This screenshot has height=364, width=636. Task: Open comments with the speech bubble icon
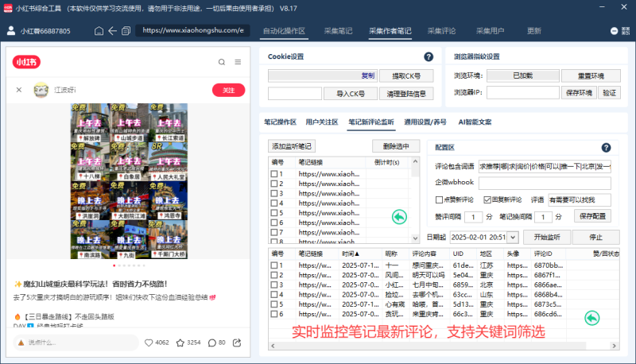211,343
